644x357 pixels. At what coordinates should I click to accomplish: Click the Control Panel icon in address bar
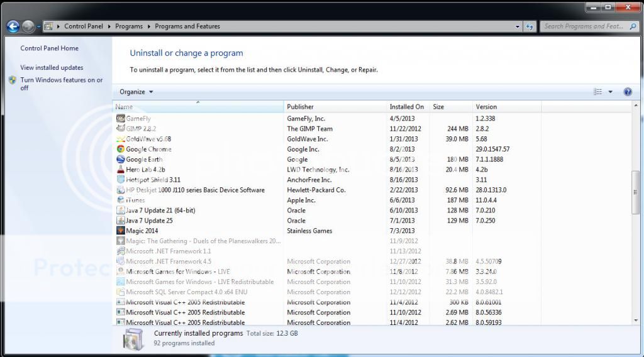click(48, 26)
